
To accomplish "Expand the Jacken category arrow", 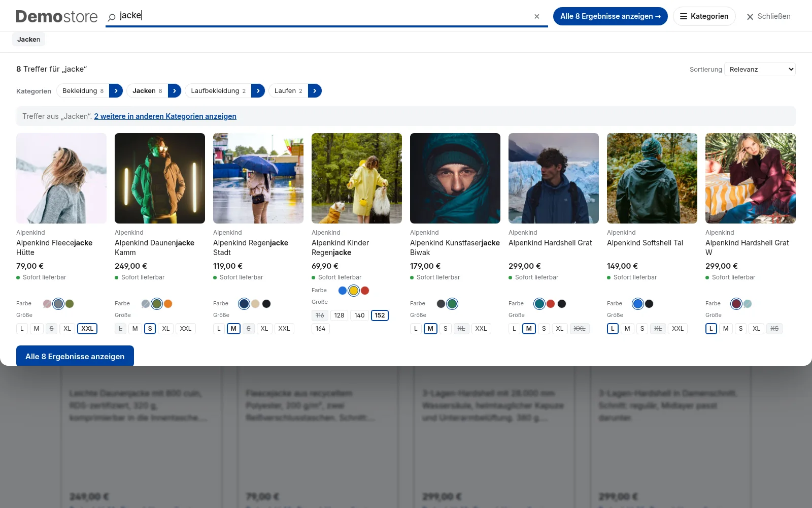I will tap(175, 91).
